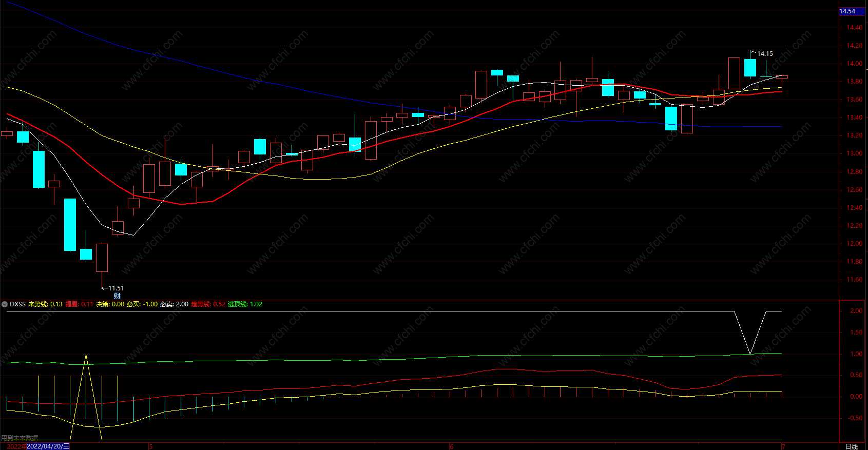Select the 趋势线: 0.52 indicator value
The width and height of the screenshot is (868, 450).
pyautogui.click(x=208, y=304)
